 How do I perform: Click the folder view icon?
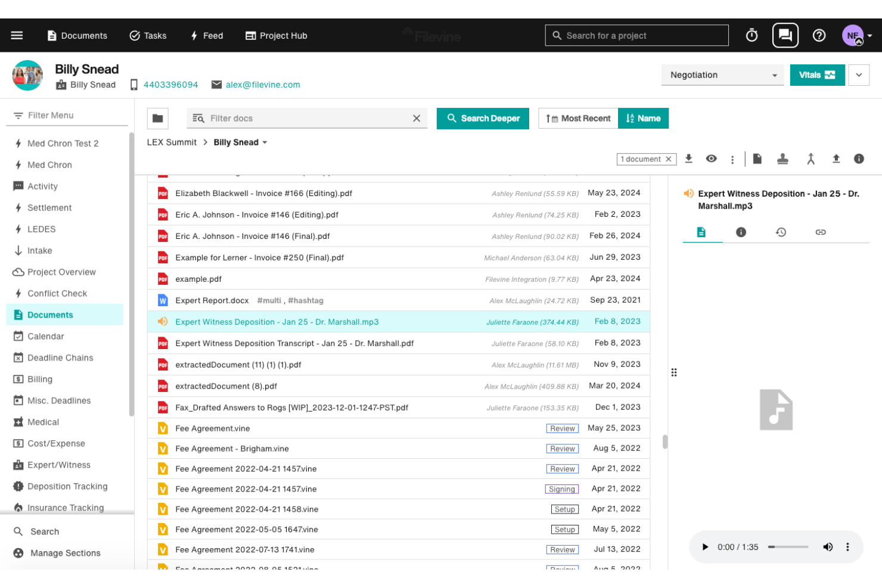click(158, 119)
